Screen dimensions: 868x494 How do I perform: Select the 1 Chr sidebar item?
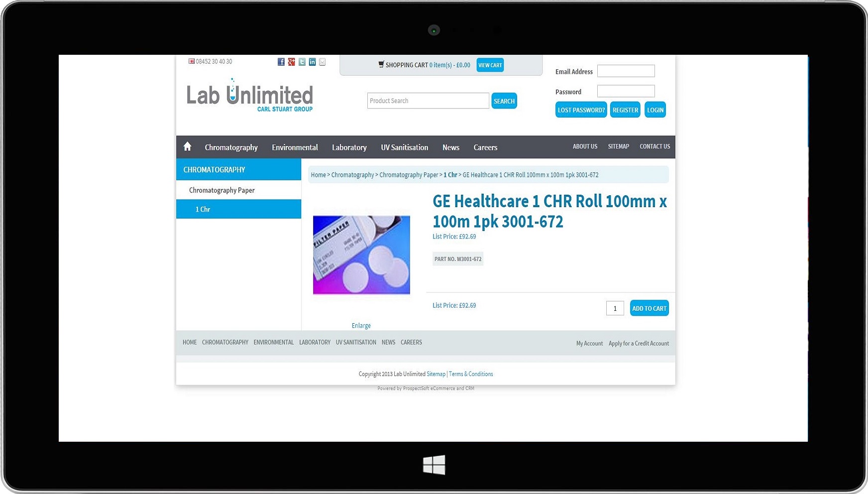203,209
